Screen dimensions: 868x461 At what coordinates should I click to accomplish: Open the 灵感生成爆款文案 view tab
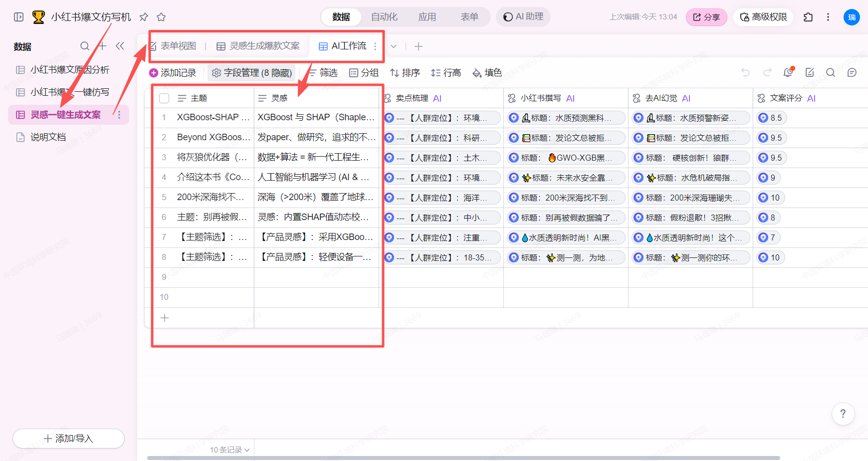tap(258, 46)
